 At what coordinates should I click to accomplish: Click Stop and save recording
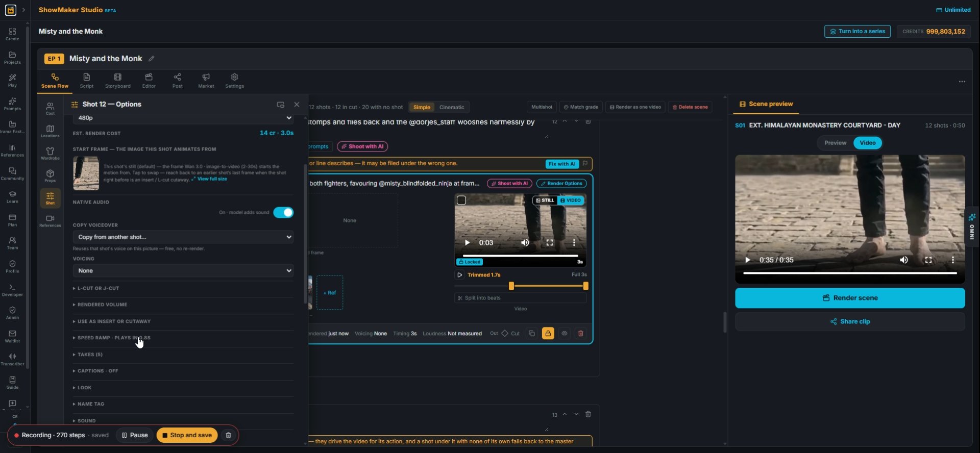click(x=187, y=435)
